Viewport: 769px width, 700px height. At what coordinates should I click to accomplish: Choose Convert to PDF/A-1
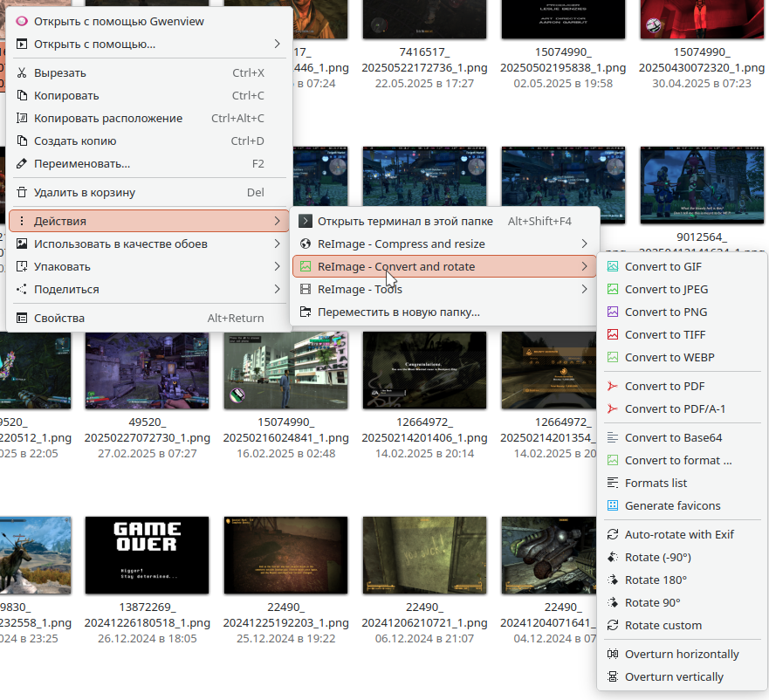coord(683,408)
